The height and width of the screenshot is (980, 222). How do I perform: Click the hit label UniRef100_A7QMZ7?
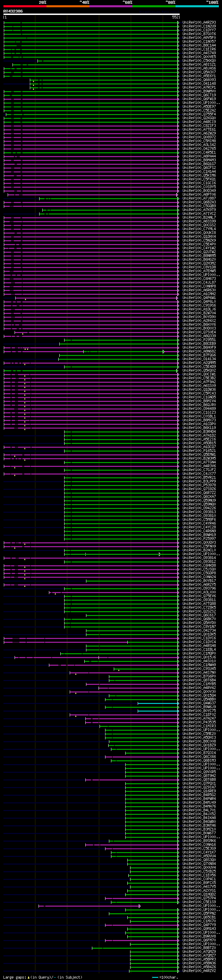point(199,956)
